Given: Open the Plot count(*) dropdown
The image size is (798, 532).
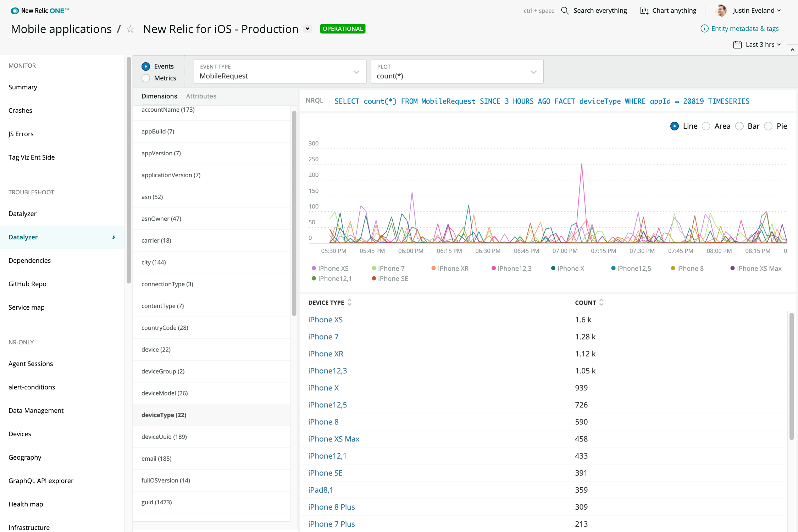Looking at the screenshot, I should (x=457, y=72).
